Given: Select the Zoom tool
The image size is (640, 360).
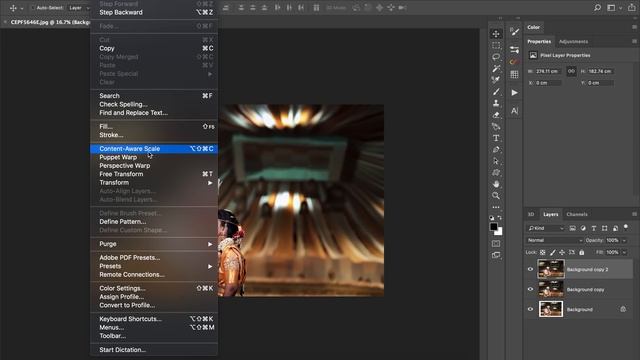Looking at the screenshot, I should [x=496, y=196].
